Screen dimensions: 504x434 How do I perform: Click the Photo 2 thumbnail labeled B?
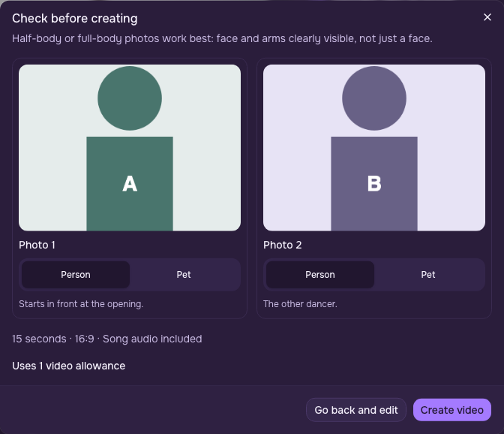pyautogui.click(x=374, y=148)
